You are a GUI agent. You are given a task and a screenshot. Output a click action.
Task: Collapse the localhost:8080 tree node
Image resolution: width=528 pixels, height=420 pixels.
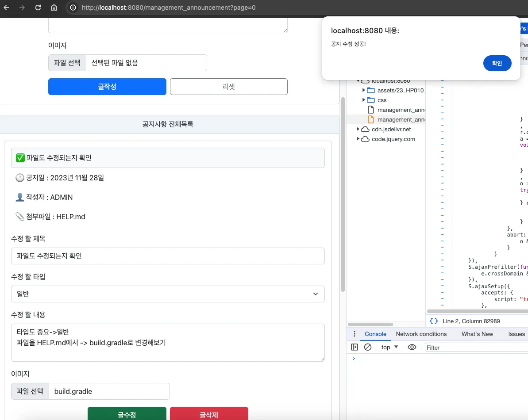(x=358, y=81)
